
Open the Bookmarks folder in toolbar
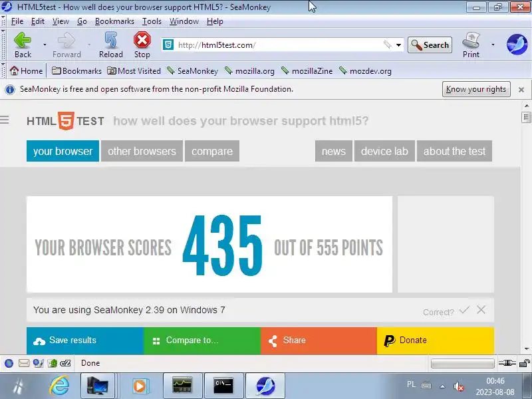tap(76, 71)
